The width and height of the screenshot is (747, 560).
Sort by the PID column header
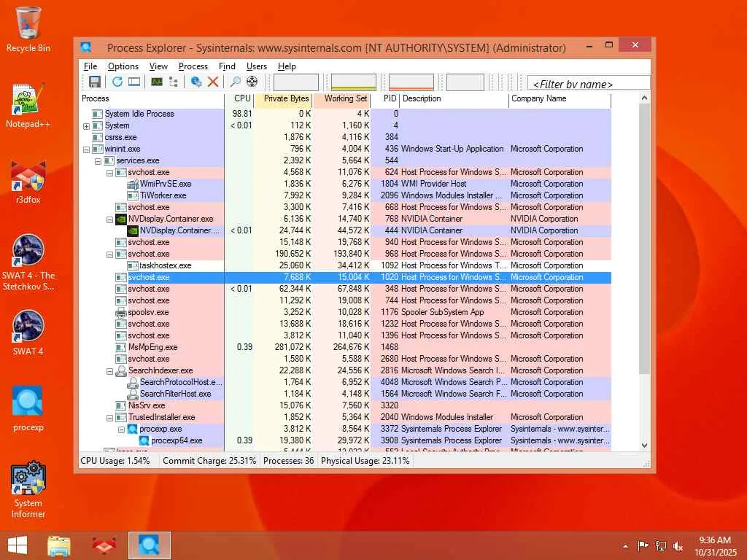coord(385,98)
